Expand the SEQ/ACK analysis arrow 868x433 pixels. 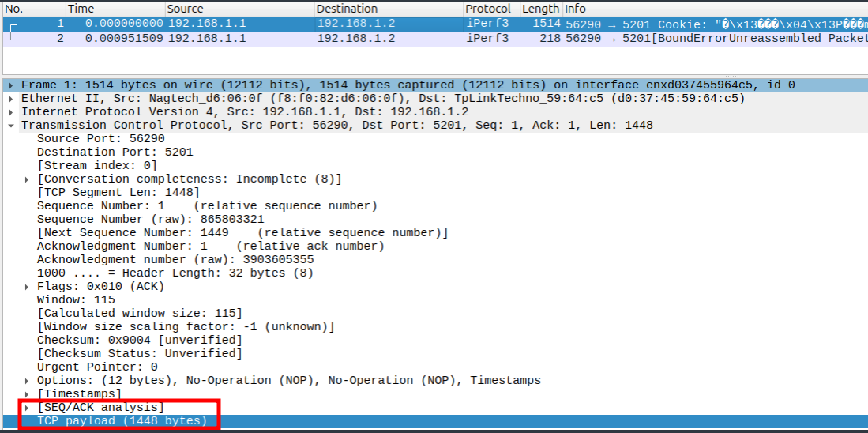click(x=28, y=408)
